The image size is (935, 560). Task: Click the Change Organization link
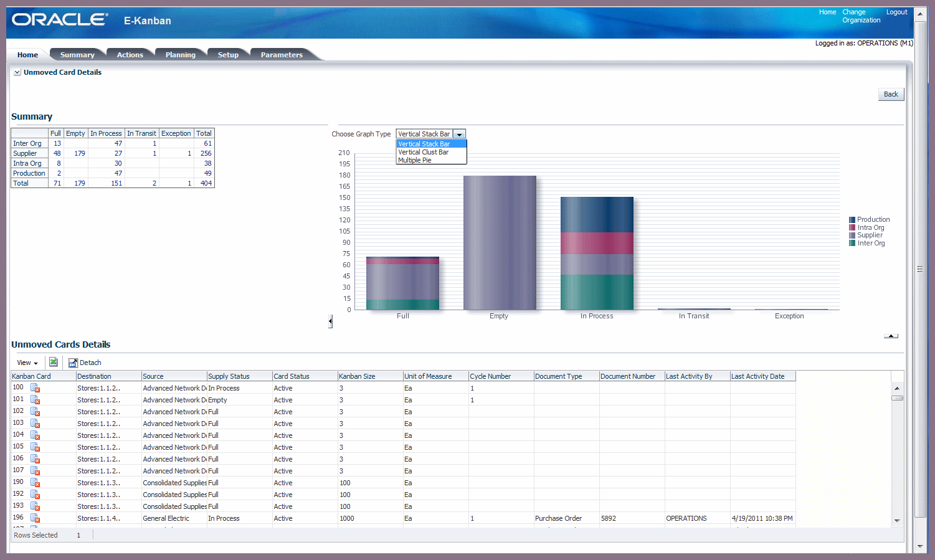(861, 16)
